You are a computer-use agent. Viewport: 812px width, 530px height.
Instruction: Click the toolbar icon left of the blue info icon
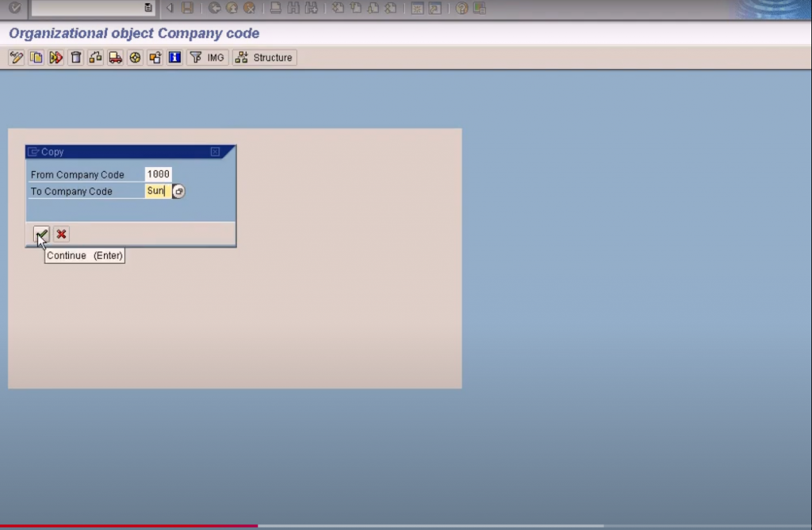click(x=155, y=58)
